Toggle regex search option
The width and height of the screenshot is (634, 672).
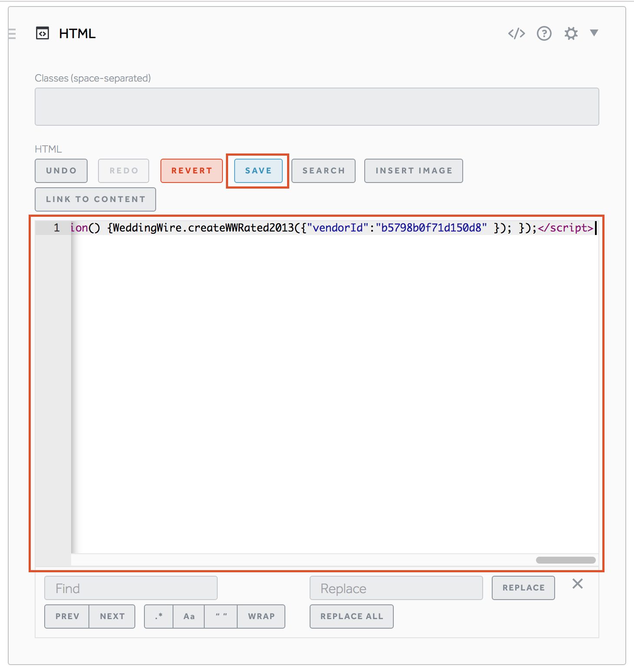[x=159, y=616]
